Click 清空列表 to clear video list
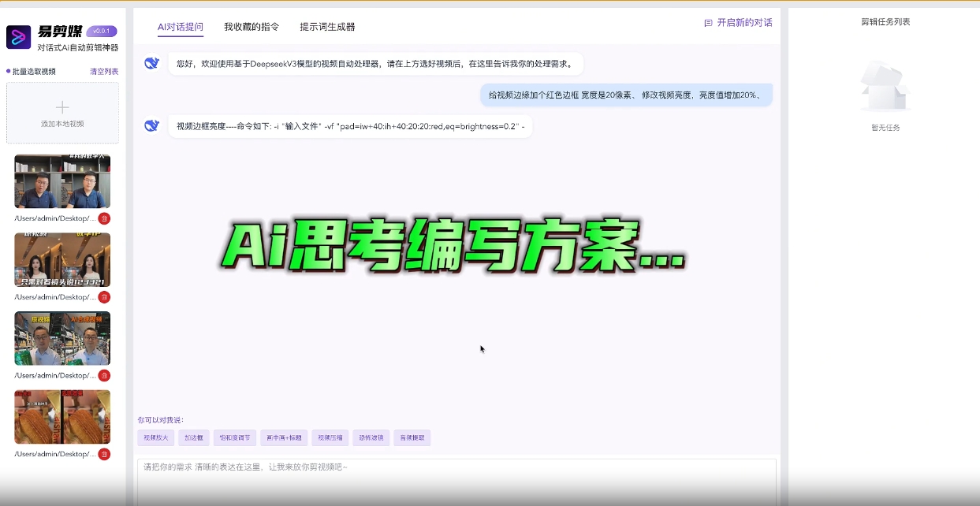This screenshot has height=506, width=980. pyautogui.click(x=104, y=72)
